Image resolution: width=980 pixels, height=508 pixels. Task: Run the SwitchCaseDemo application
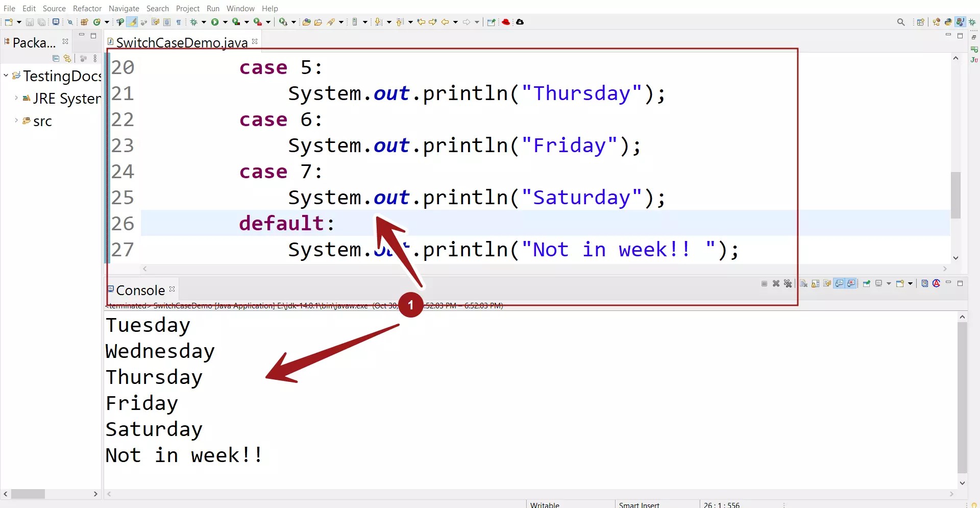(x=215, y=21)
